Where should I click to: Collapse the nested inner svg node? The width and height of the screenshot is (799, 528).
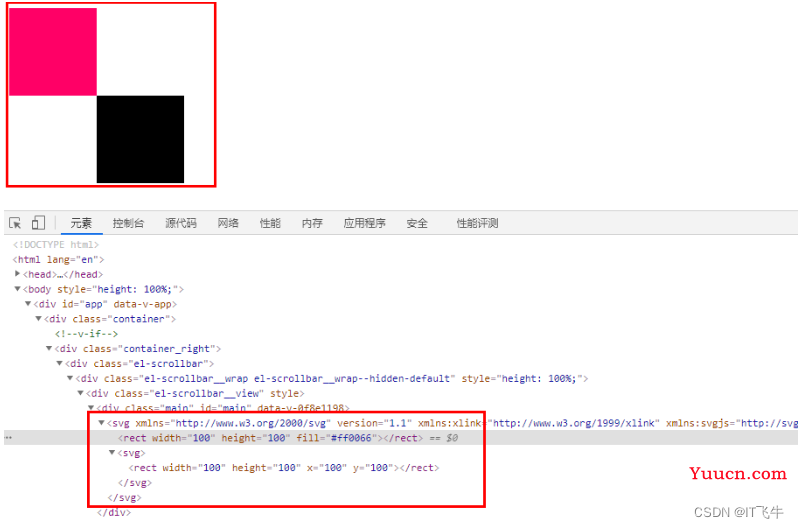click(112, 453)
